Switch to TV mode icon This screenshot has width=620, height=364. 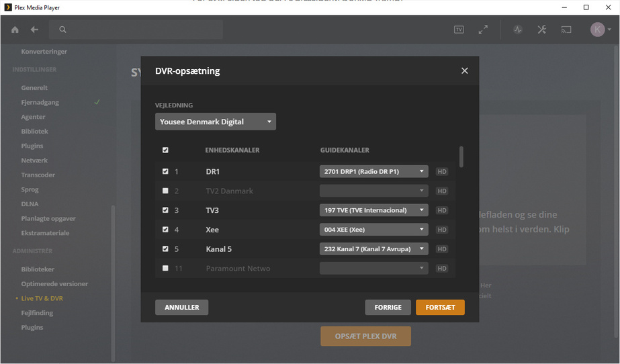click(459, 30)
